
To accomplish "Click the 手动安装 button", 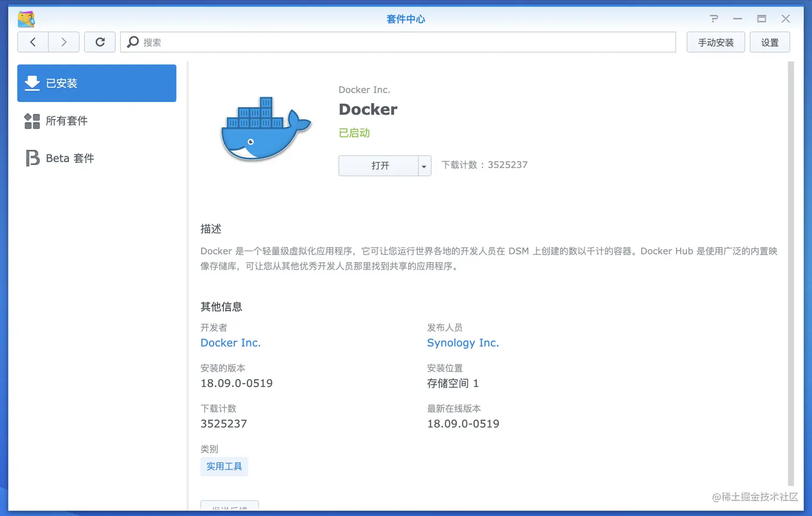I will [x=715, y=42].
